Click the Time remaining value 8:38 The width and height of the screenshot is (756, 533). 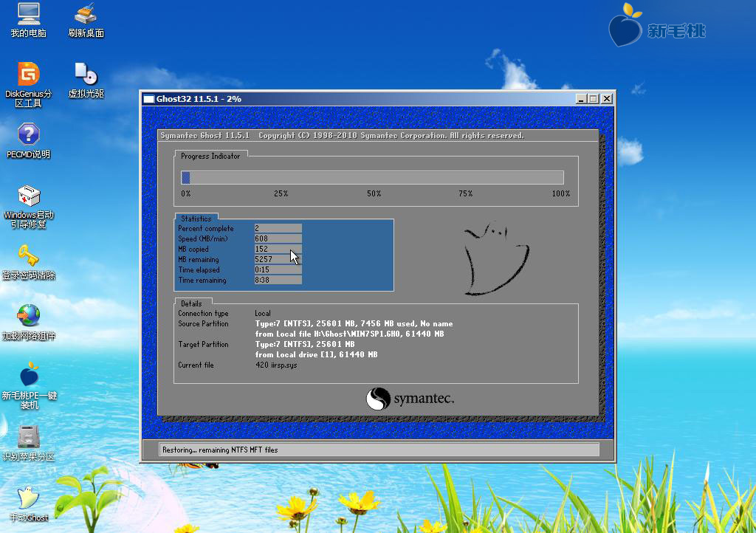(278, 280)
